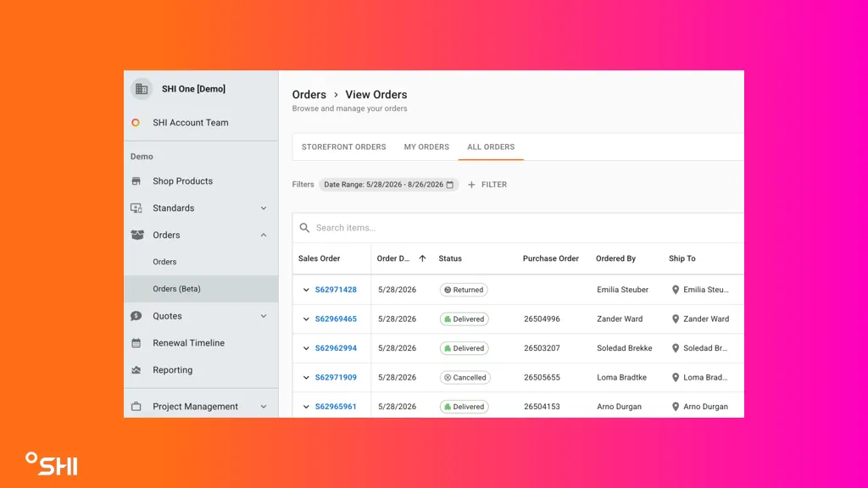Click the Quotes dollar bubble icon
Screen dimensions: 868x488
coord(136,316)
